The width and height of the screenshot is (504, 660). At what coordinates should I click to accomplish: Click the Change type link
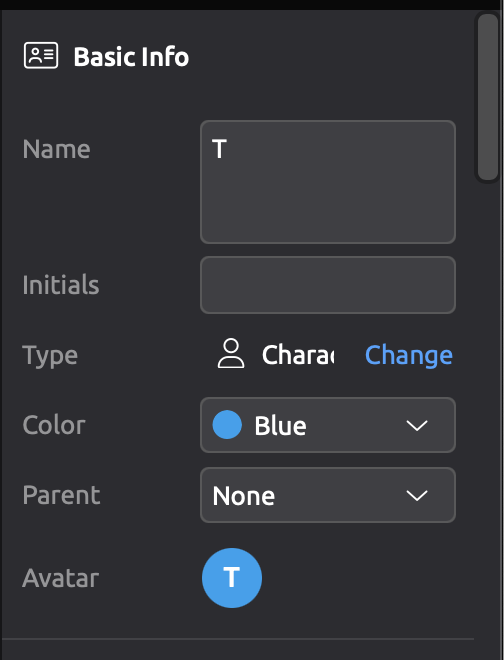[409, 356]
